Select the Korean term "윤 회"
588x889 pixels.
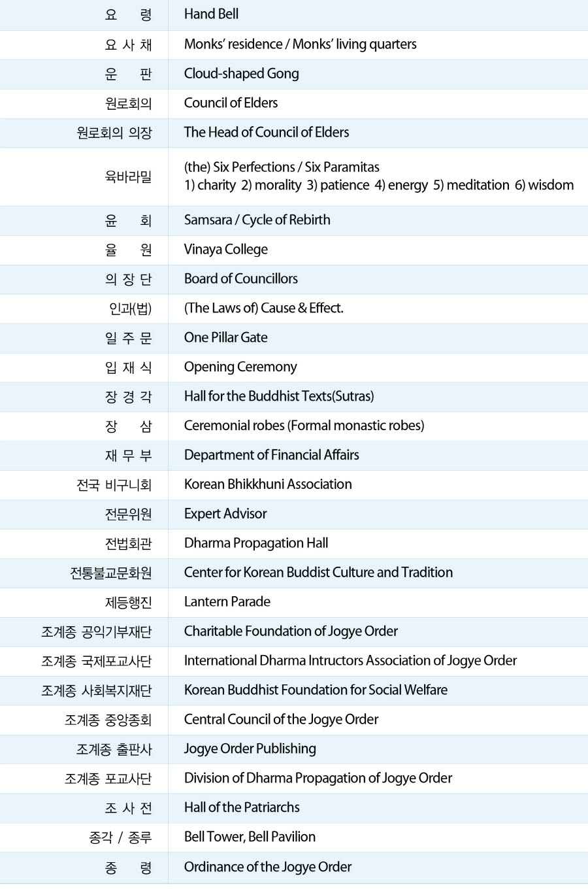(x=129, y=220)
